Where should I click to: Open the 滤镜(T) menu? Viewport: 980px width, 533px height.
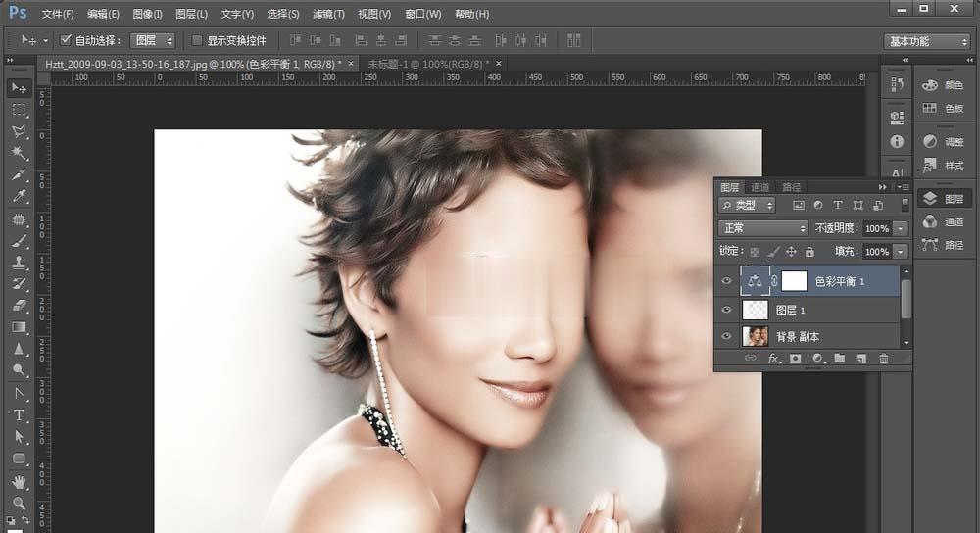pyautogui.click(x=328, y=14)
